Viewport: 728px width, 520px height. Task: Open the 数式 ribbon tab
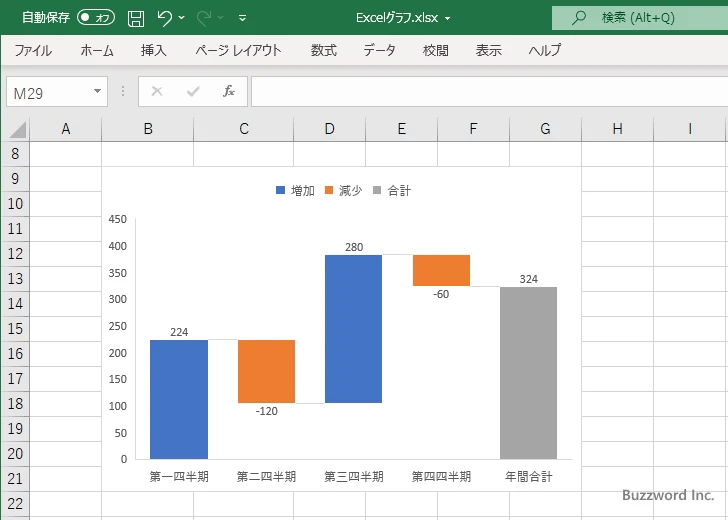(x=324, y=50)
